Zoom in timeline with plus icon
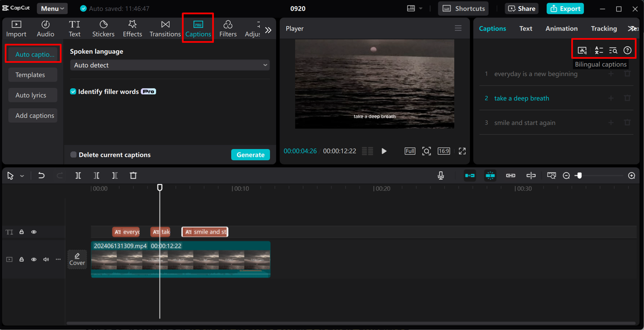 tap(632, 176)
